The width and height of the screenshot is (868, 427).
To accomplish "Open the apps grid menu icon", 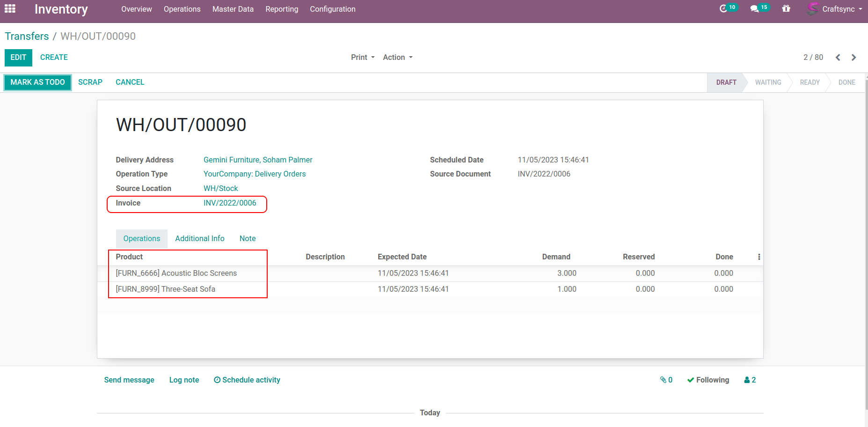I will (x=10, y=9).
